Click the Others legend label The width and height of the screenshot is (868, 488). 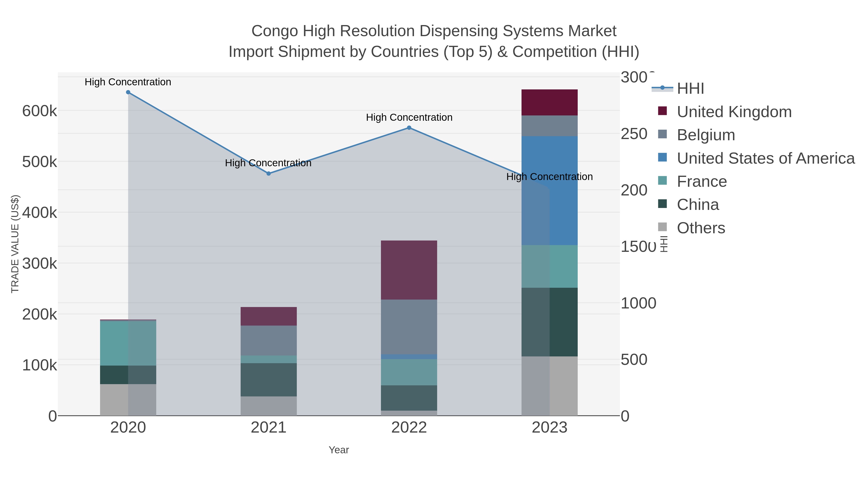[701, 228]
